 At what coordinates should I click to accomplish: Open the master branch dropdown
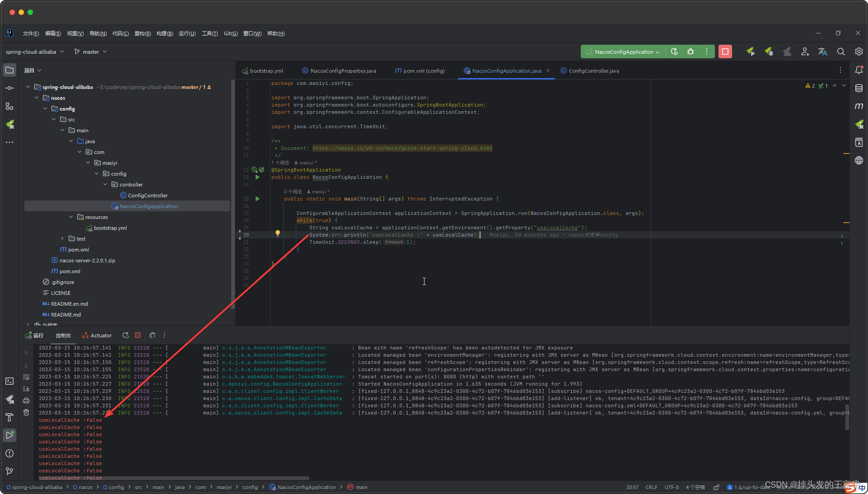tap(91, 51)
